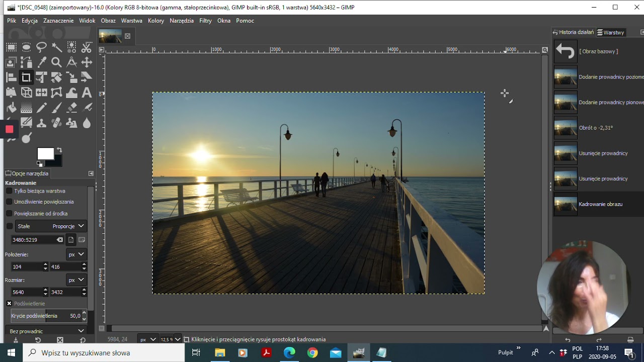The image size is (644, 362).
Task: Click the white foreground color swatch
Action: 45,153
